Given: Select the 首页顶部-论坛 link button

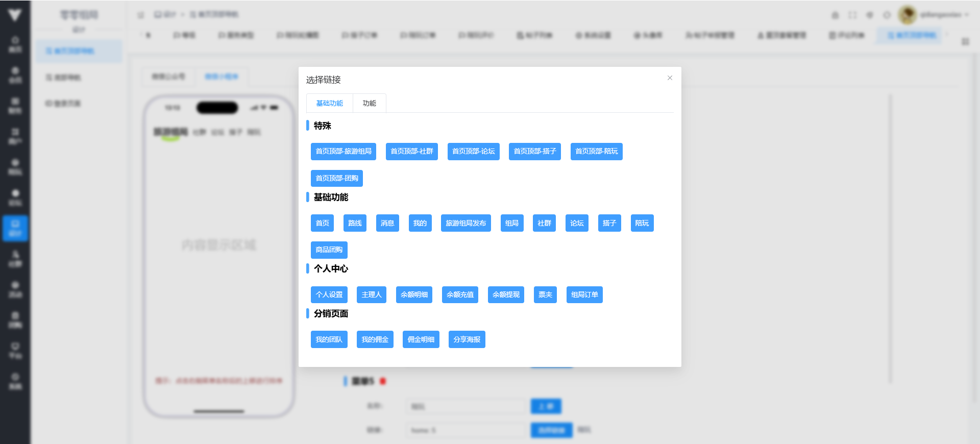Looking at the screenshot, I should [473, 152].
